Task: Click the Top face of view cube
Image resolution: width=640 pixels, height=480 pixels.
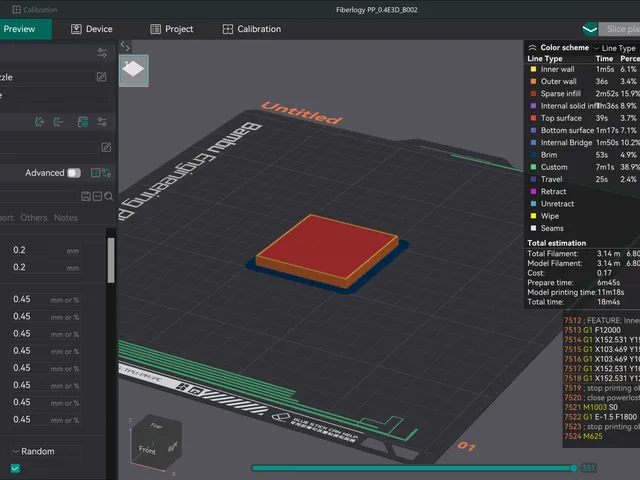Action: click(x=156, y=426)
